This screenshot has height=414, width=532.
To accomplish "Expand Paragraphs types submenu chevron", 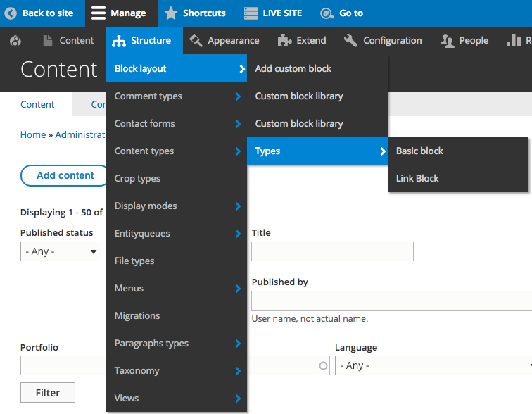I will (238, 344).
